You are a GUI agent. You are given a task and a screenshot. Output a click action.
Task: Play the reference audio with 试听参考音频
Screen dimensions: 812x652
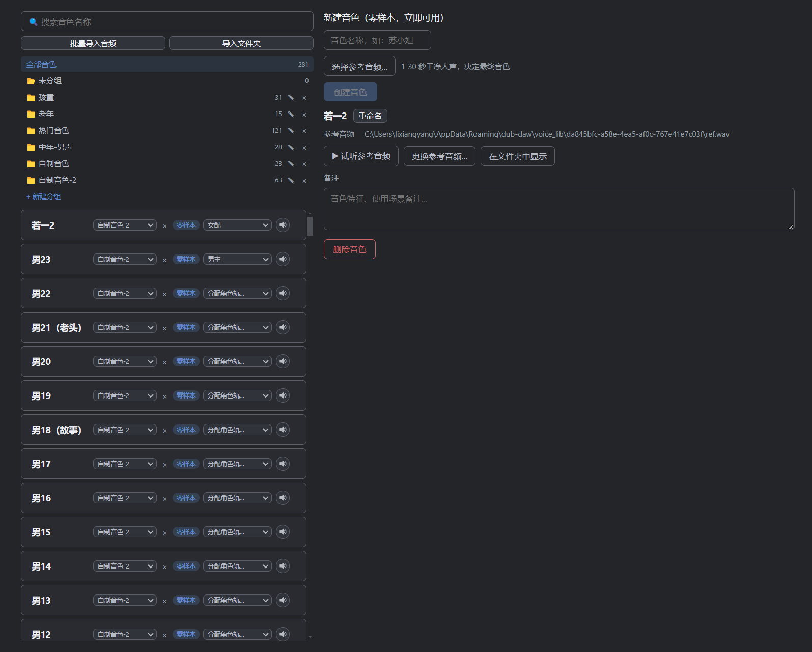361,156
